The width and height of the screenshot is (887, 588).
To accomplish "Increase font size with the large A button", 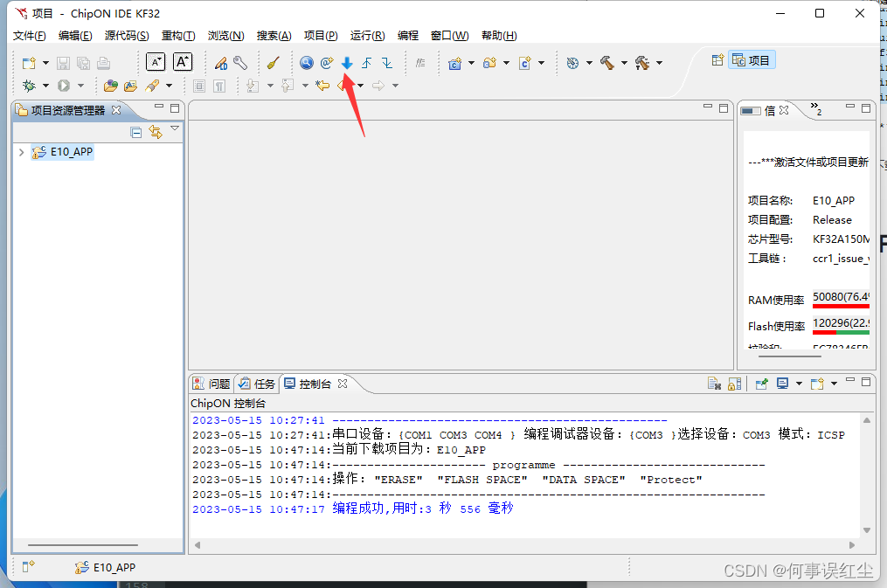I will coord(183,62).
